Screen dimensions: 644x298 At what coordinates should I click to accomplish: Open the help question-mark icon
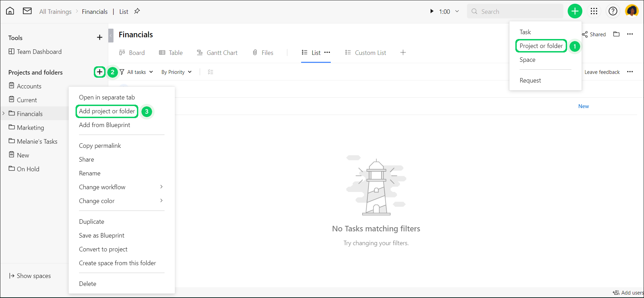tap(613, 11)
